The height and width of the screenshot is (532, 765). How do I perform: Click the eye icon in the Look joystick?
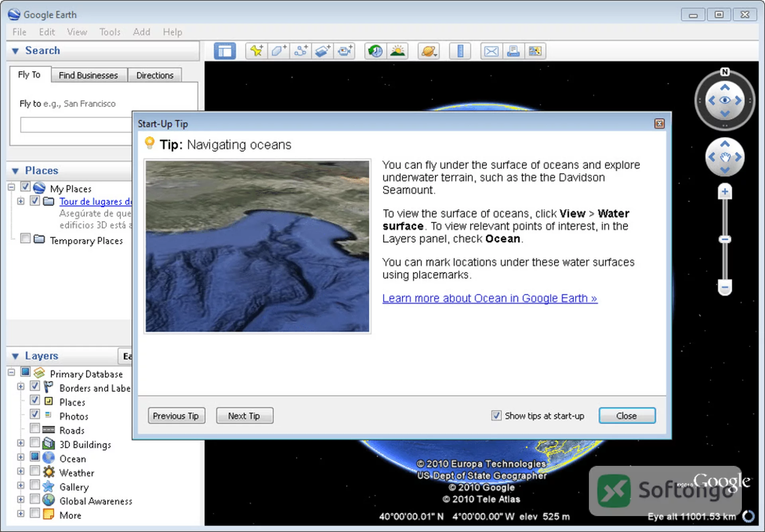725,100
